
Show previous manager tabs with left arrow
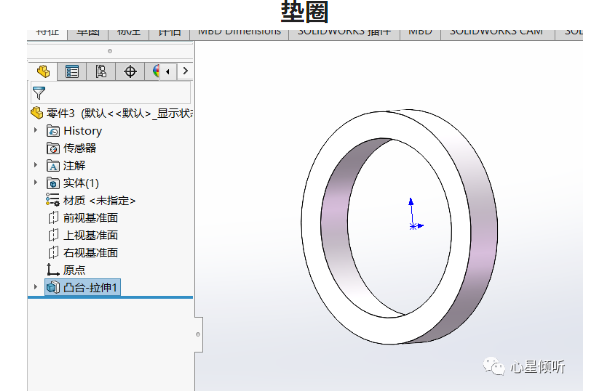(168, 71)
